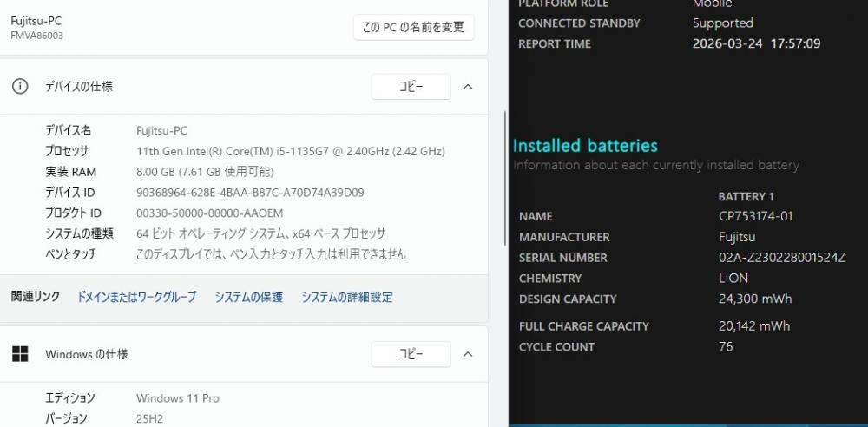Click the デバイスの仕様 section header text

[x=79, y=87]
